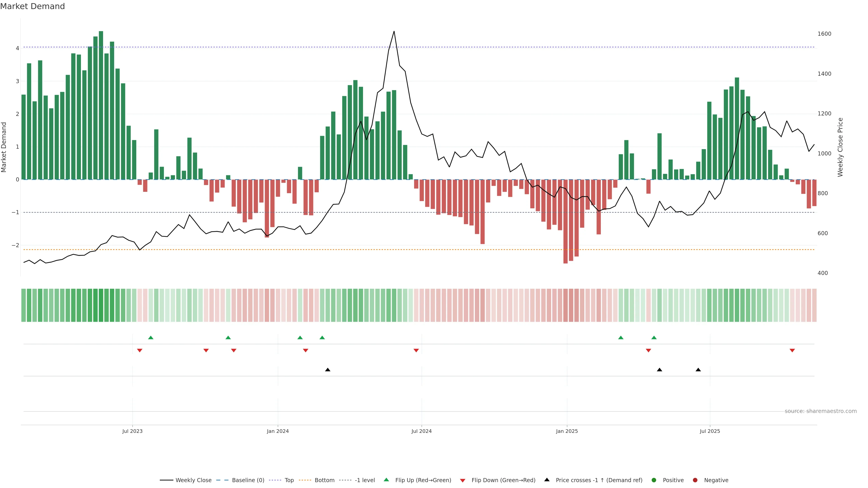Image resolution: width=868 pixels, height=488 pixels.
Task: Click the Jan 2024 x-axis label
Action: (x=278, y=431)
